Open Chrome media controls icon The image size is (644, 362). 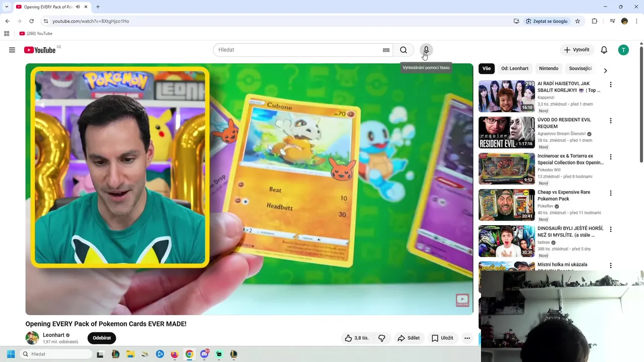pos(612,21)
